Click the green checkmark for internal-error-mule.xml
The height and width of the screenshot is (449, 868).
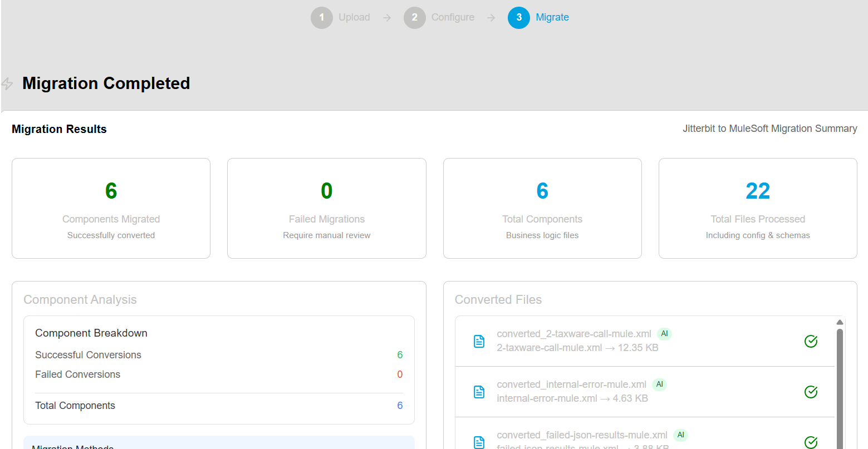811,392
